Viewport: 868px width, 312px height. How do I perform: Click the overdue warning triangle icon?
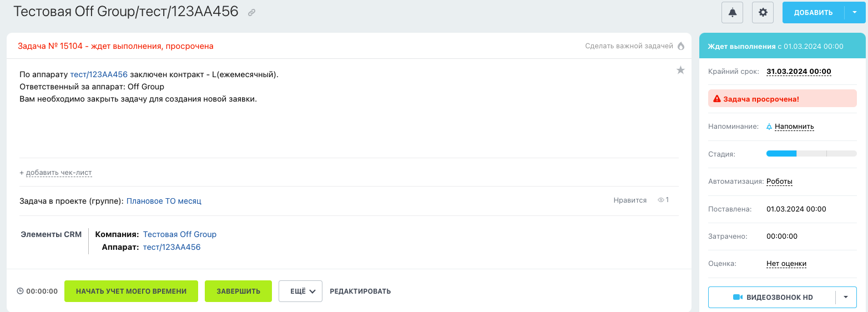pos(717,99)
